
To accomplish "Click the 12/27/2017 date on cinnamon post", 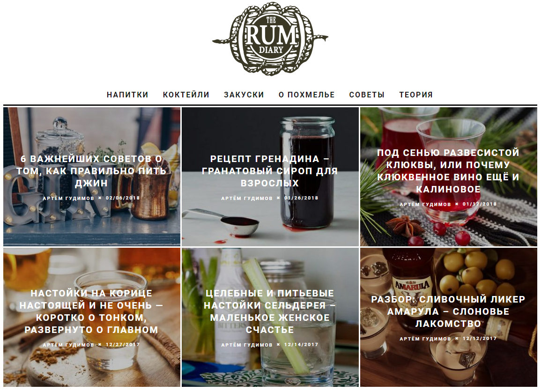I will click(123, 345).
